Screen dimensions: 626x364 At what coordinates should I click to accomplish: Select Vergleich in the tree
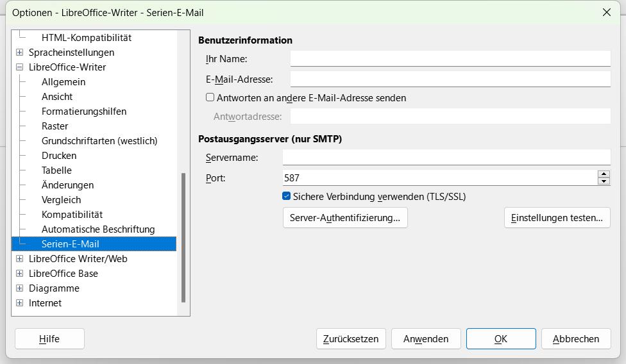(61, 200)
